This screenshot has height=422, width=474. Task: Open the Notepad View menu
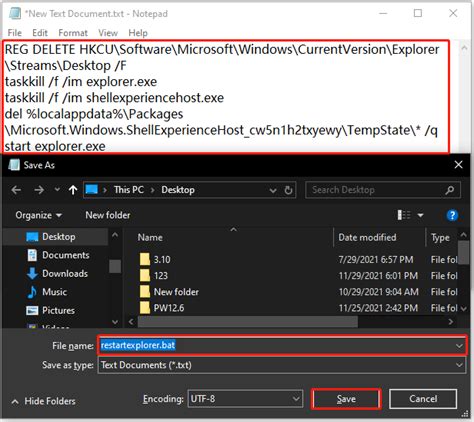tap(108, 33)
